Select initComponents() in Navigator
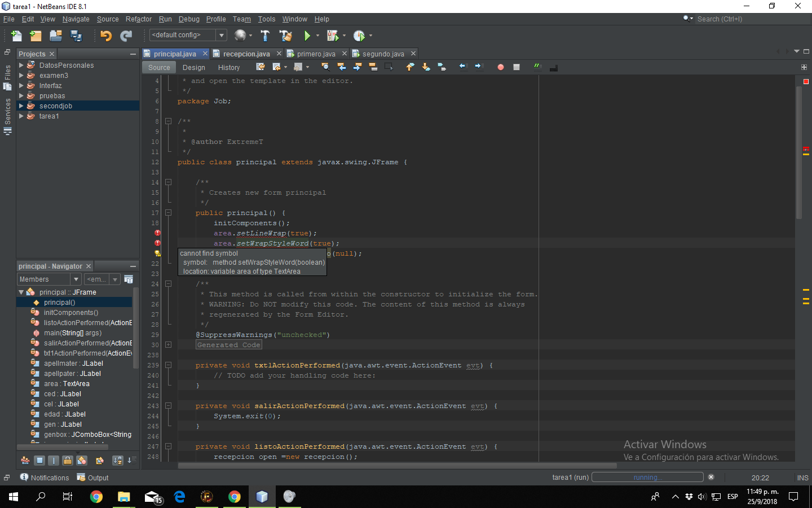Viewport: 812px width, 508px height. pyautogui.click(x=71, y=312)
